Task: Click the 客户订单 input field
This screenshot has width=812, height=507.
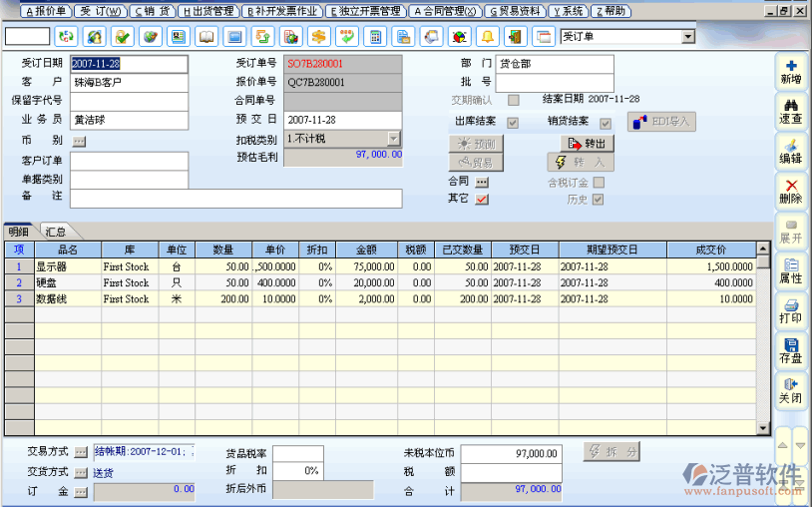Action: [129, 160]
